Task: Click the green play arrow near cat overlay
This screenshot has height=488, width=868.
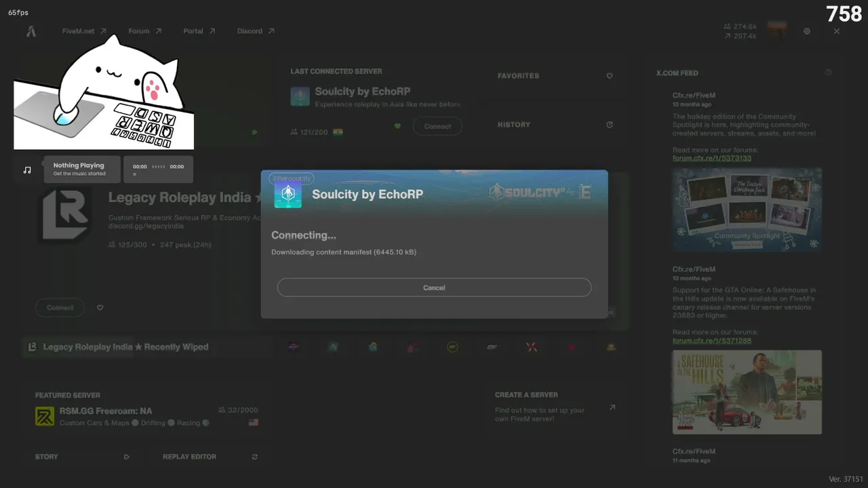Action: pos(255,132)
